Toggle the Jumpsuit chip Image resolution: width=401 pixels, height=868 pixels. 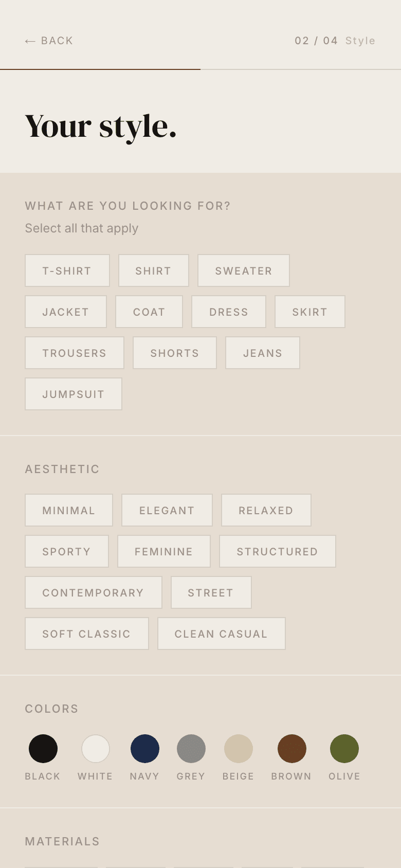coord(74,394)
